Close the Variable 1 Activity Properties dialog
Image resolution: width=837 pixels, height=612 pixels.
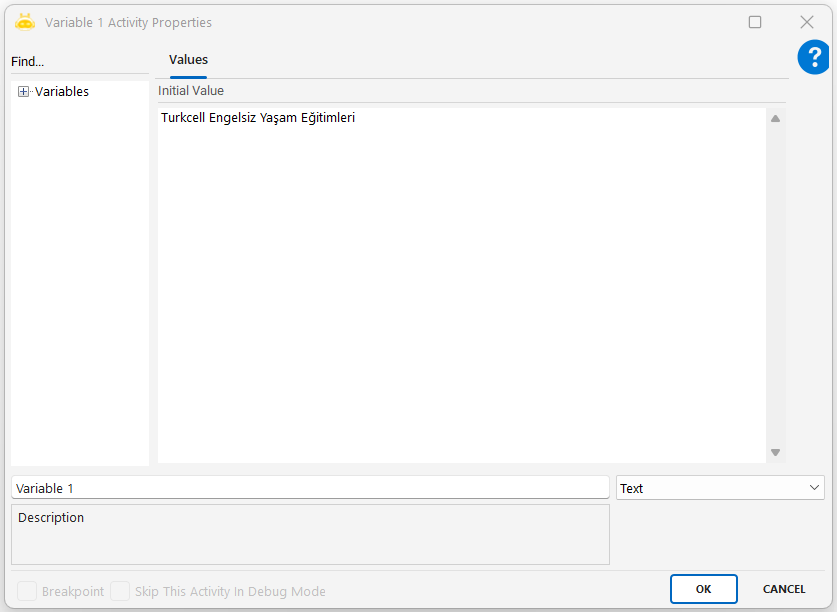pyautogui.click(x=806, y=22)
